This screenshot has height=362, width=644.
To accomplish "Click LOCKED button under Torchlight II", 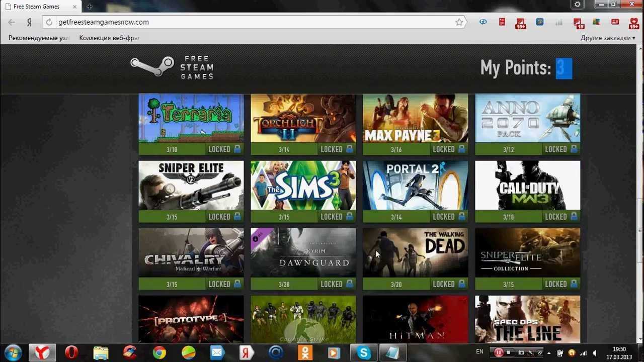I will coord(337,149).
